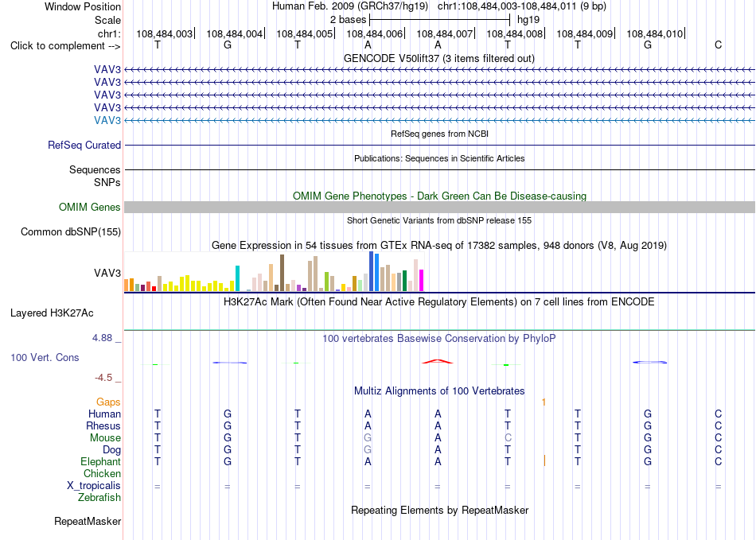Click the 'Elephant' species label
Viewport: 756px width, 540px height.
(100, 461)
